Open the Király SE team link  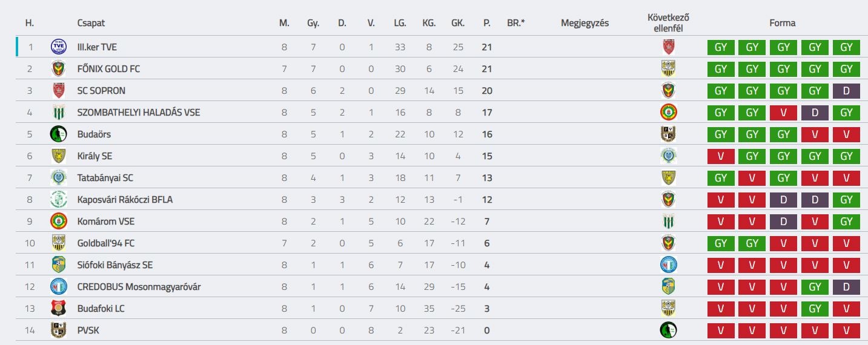click(94, 156)
